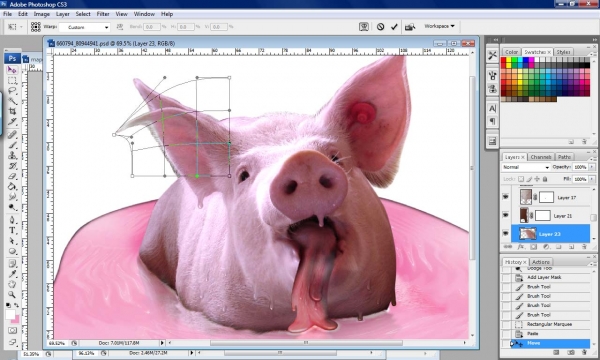Switch between free transform and warp modes

pyautogui.click(x=364, y=27)
